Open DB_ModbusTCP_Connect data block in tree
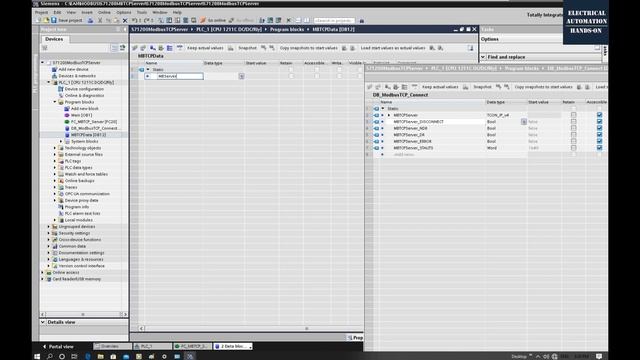The image size is (640, 360). tap(95, 128)
